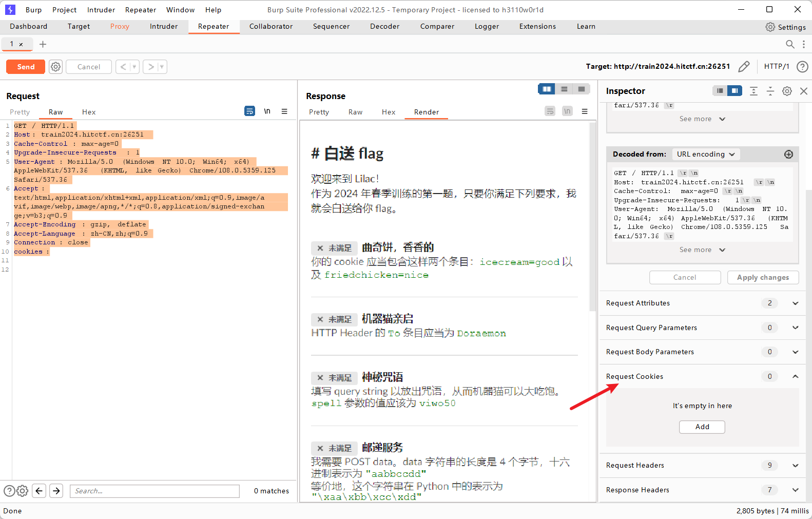Click the Request search input field
This screenshot has width=812, height=519.
pos(154,491)
